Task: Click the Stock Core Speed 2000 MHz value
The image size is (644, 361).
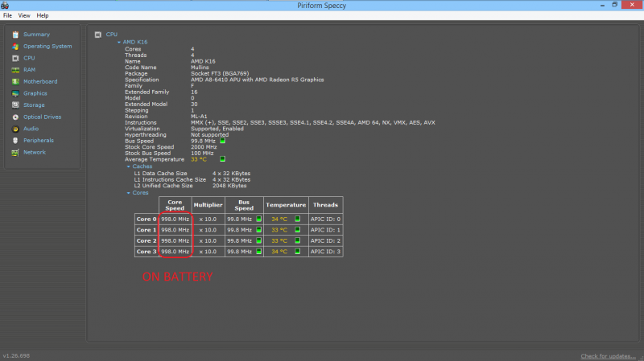Action: click(x=204, y=147)
